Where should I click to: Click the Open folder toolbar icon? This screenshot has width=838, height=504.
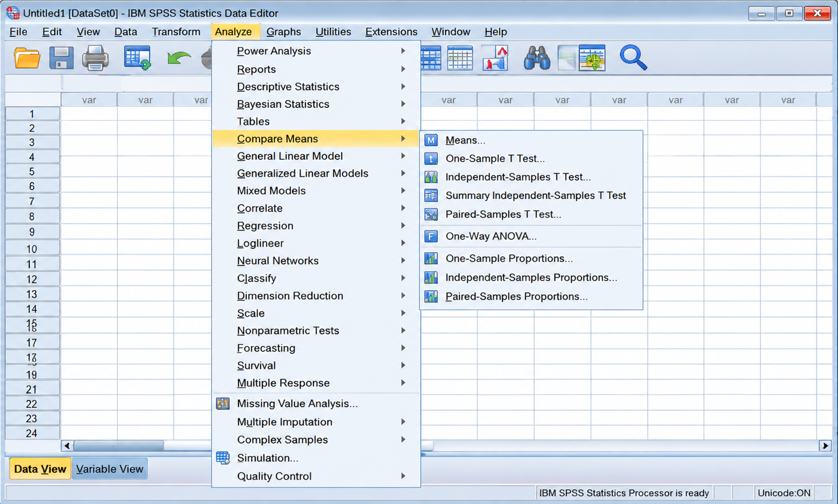click(x=27, y=58)
